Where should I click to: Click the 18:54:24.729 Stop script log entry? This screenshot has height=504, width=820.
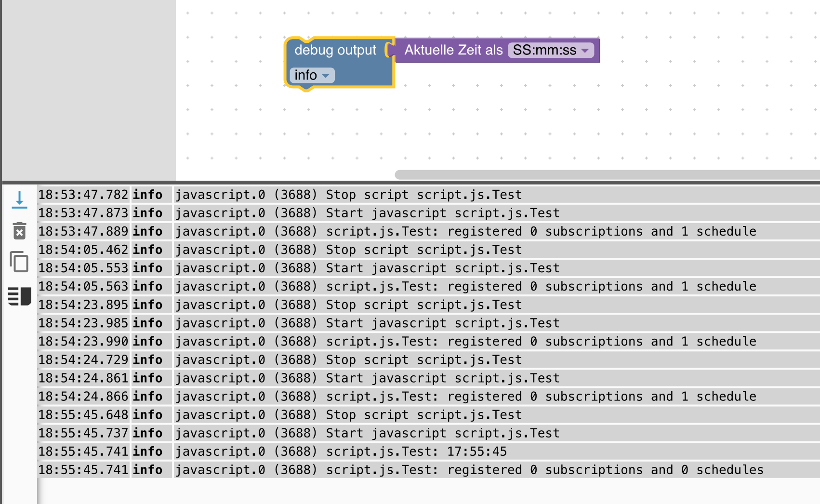point(429,359)
